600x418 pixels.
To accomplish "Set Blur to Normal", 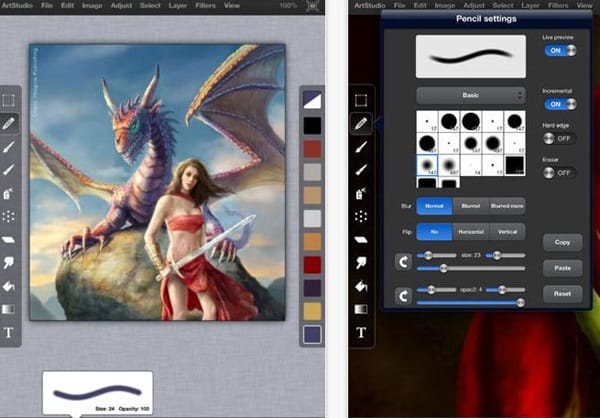I will pyautogui.click(x=434, y=206).
